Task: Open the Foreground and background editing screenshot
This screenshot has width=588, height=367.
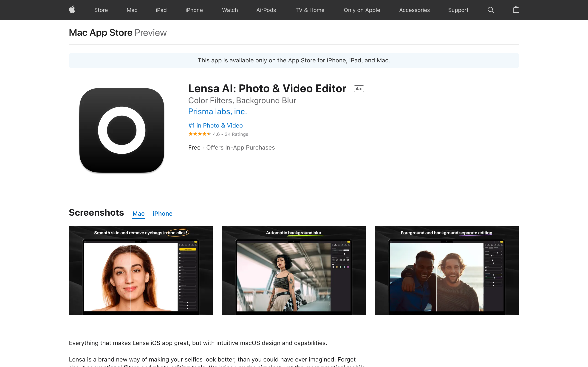Action: pyautogui.click(x=447, y=270)
